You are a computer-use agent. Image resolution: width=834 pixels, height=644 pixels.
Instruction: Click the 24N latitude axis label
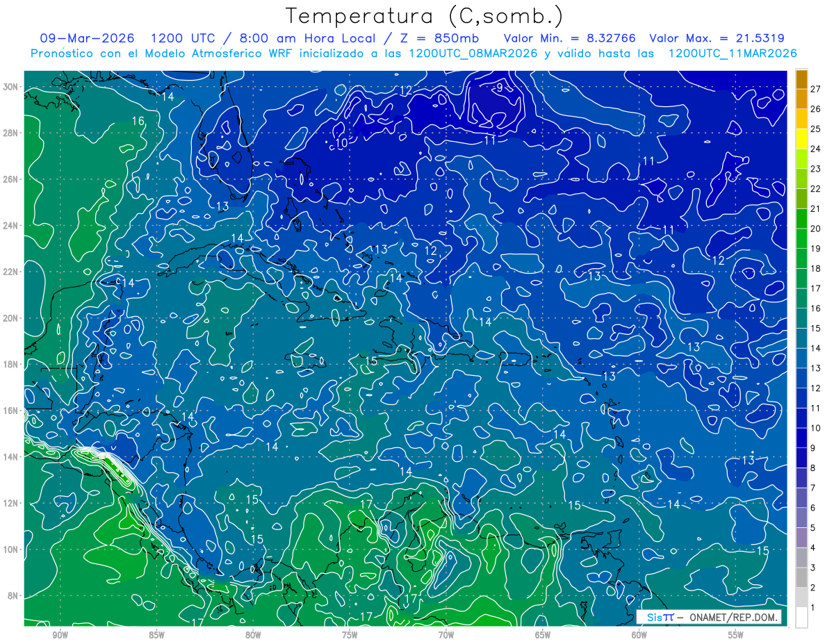coord(11,226)
